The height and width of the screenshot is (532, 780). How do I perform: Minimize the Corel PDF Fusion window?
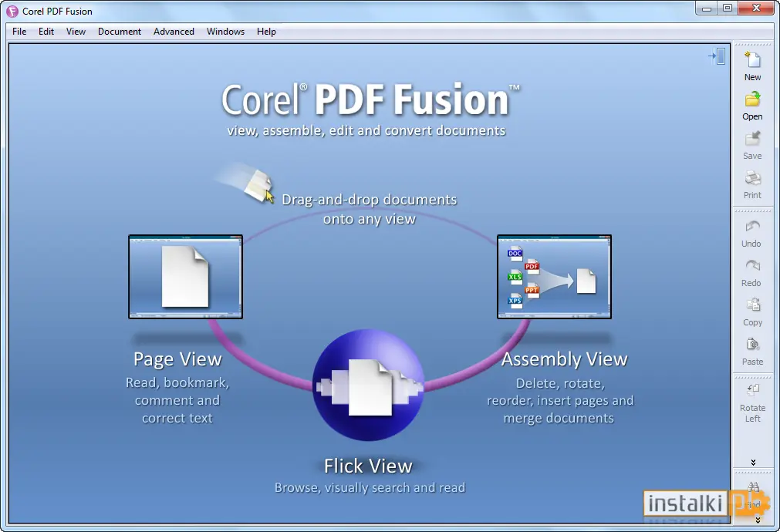707,8
